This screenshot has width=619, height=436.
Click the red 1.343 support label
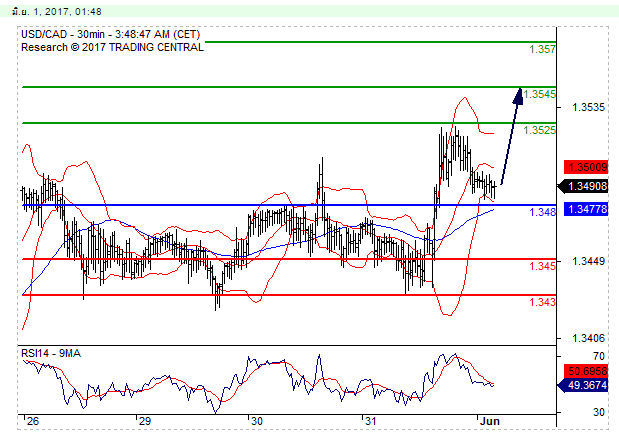point(542,302)
